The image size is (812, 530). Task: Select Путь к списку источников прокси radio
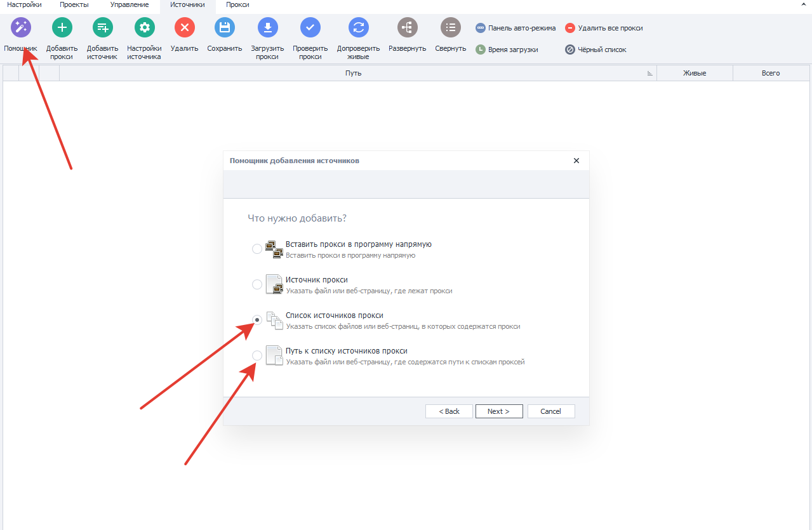point(257,355)
